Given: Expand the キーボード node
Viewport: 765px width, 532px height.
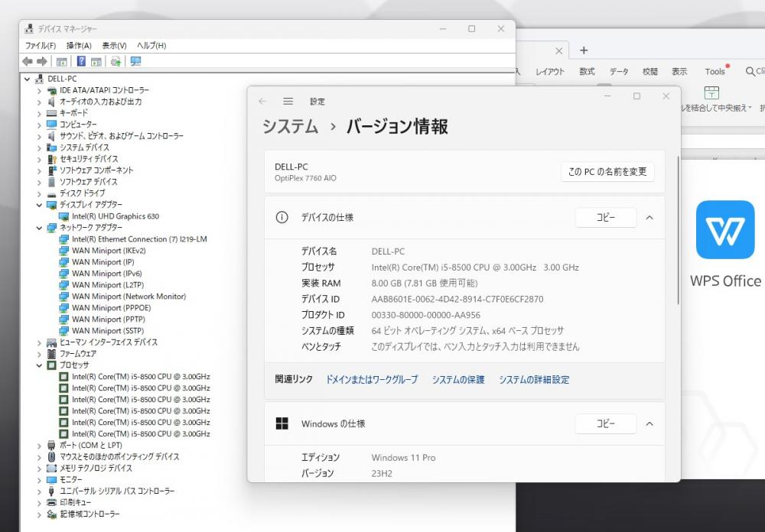Looking at the screenshot, I should pos(40,113).
